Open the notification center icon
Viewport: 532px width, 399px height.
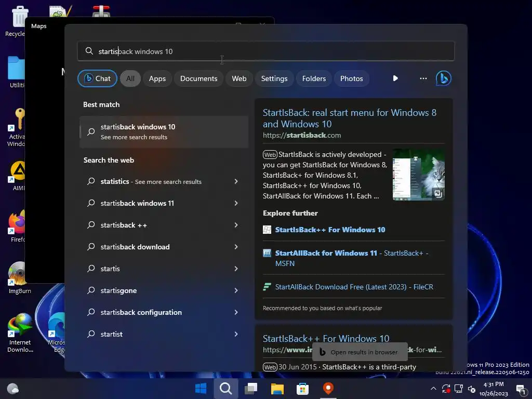click(x=522, y=389)
